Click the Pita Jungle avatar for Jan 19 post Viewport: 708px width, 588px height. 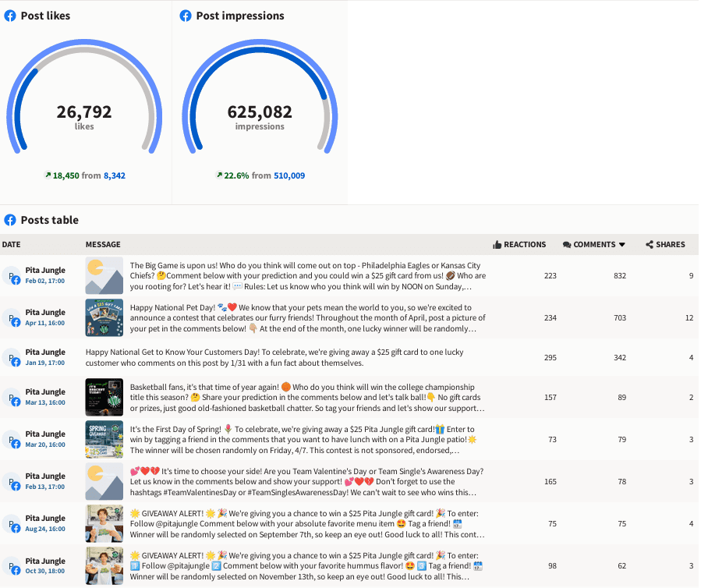pos(12,359)
